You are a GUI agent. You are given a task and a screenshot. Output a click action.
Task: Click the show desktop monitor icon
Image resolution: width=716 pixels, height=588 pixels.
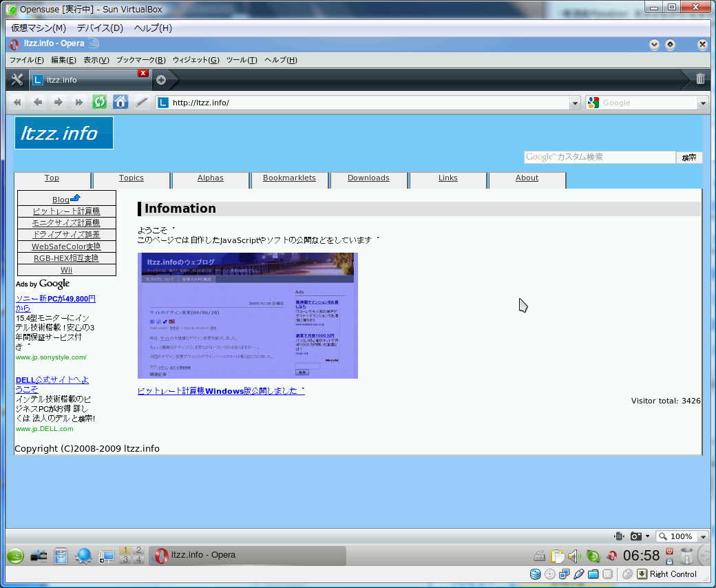coord(107,556)
